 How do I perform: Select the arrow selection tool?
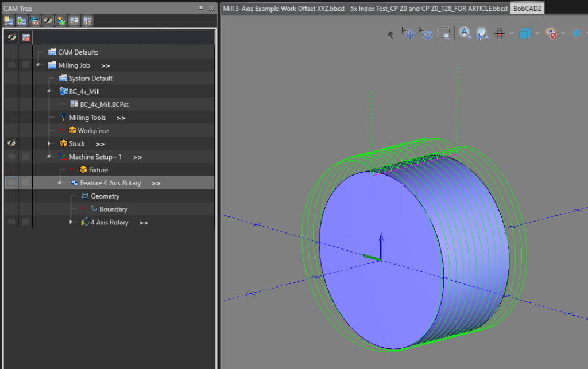pyautogui.click(x=390, y=33)
